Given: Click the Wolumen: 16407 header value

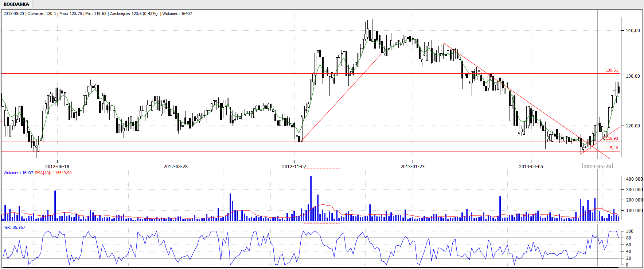Looking at the screenshot, I should click(177, 14).
